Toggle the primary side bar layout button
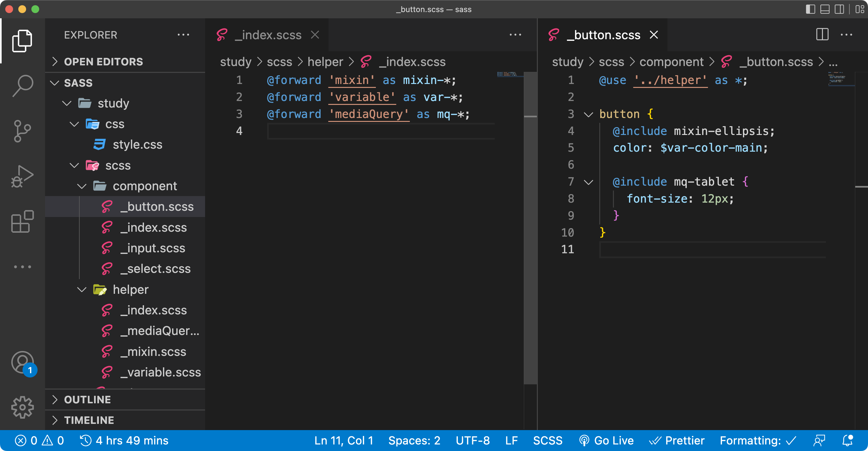868x451 pixels. (811, 9)
